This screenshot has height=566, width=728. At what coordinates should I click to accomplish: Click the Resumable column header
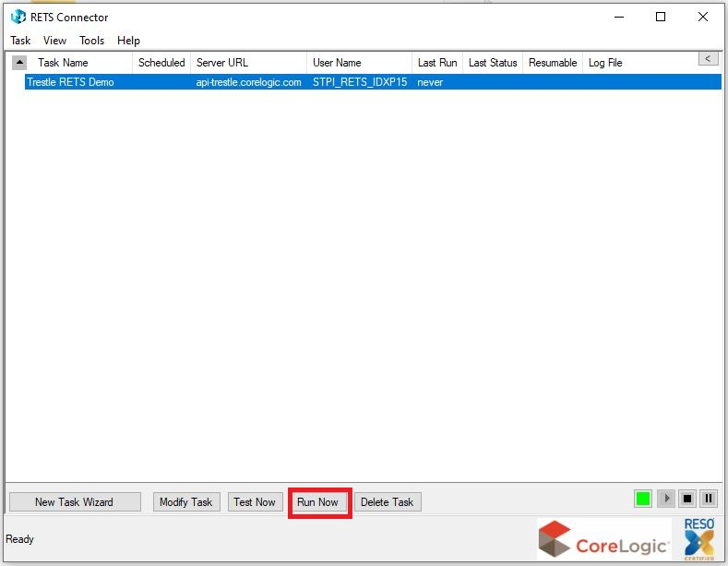[x=553, y=62]
